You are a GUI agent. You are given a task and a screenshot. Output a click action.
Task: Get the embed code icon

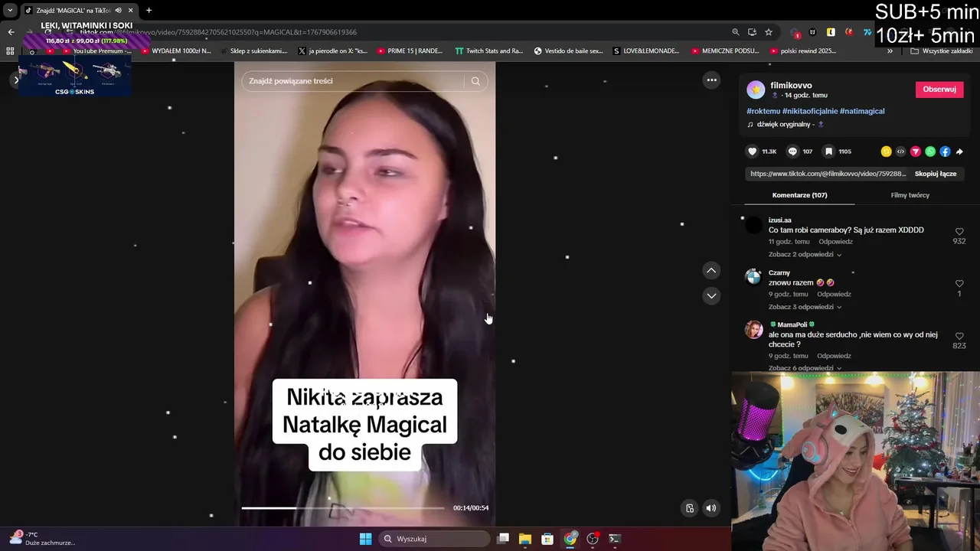coord(900,152)
